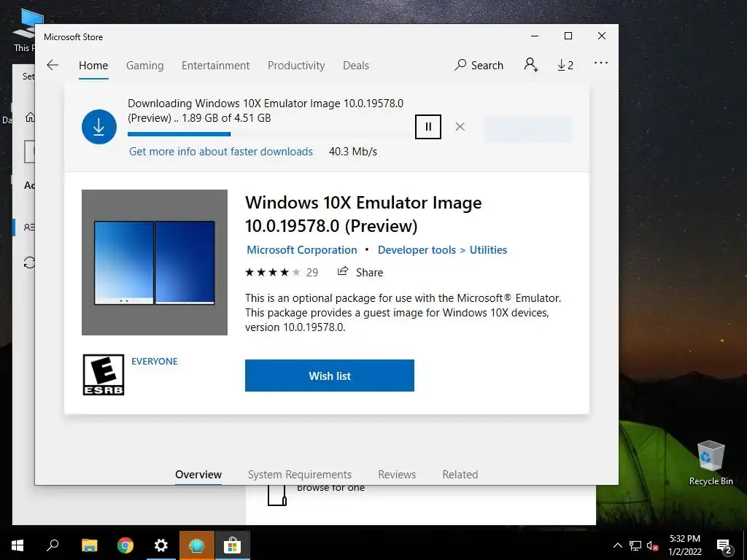Open the Related section tab
This screenshot has width=747, height=560.
pos(460,474)
